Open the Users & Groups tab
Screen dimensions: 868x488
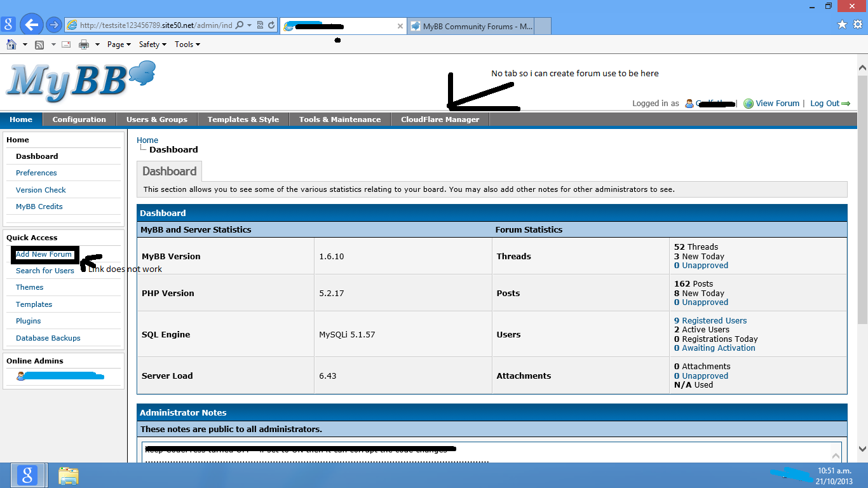[x=157, y=119]
